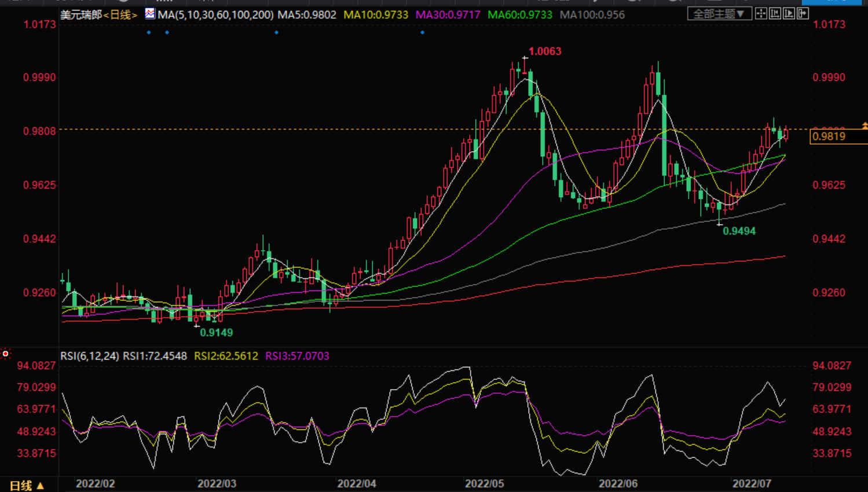Click the 2022/05 date on time axis
Image resolution: width=868 pixels, height=492 pixels.
(484, 484)
